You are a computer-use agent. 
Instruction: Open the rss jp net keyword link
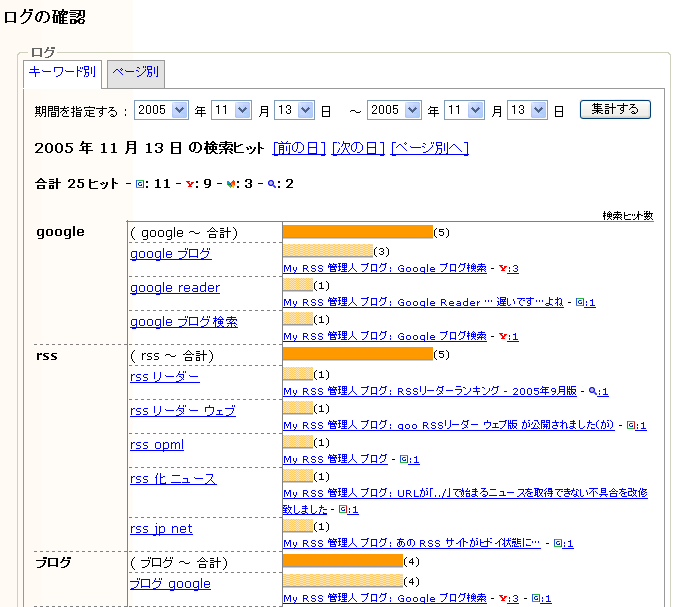click(x=161, y=529)
